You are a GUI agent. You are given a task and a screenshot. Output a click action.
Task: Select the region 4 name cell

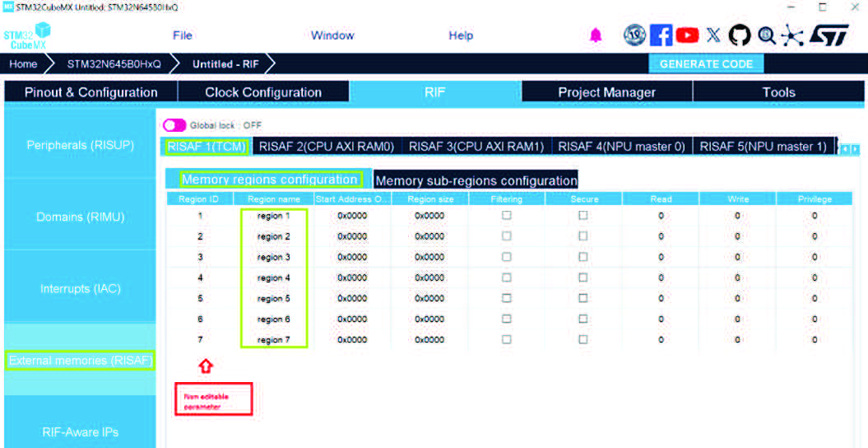point(273,278)
